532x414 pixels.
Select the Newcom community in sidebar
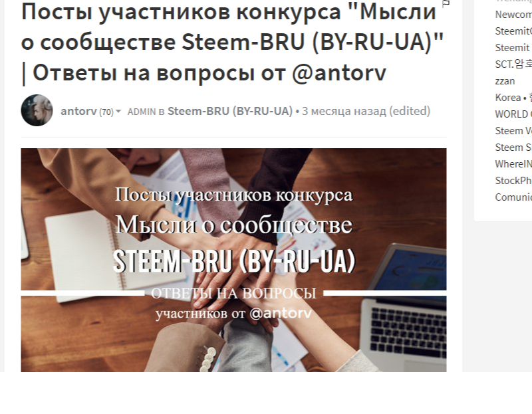[513, 15]
